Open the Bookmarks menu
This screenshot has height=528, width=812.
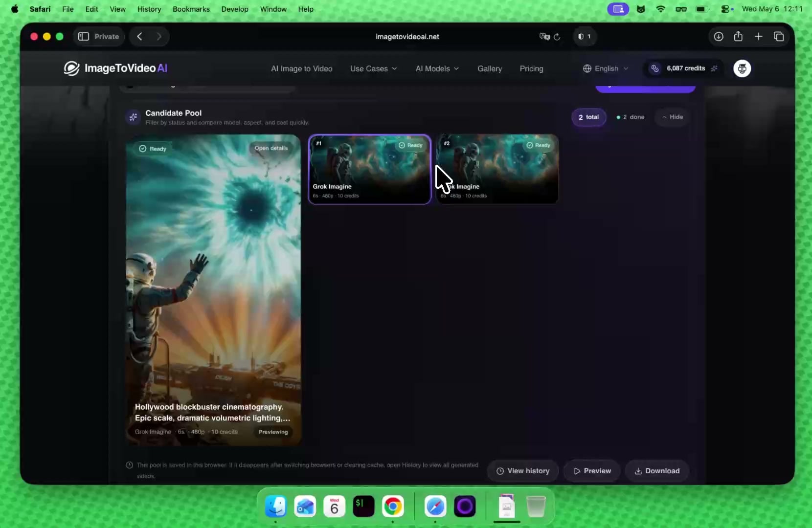pos(191,9)
